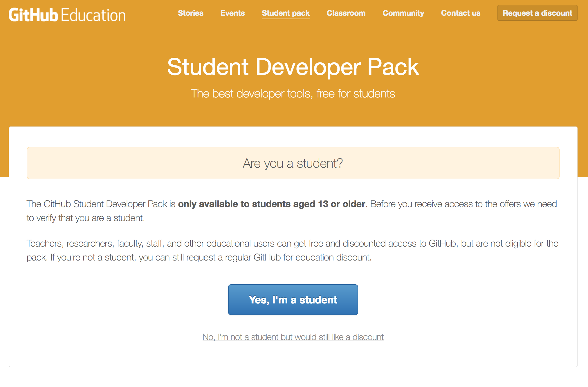The height and width of the screenshot is (387, 588).
Task: Click the 'The best developer tools, free for students' subtitle
Action: 293,94
